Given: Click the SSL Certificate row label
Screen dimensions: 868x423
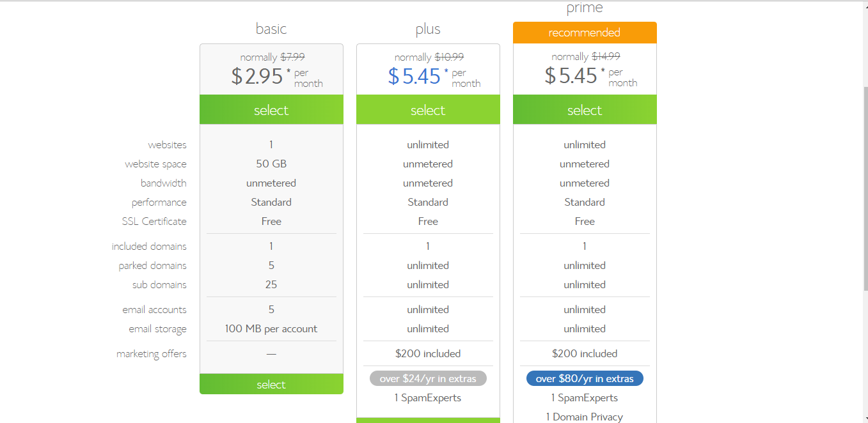Looking at the screenshot, I should tap(154, 221).
